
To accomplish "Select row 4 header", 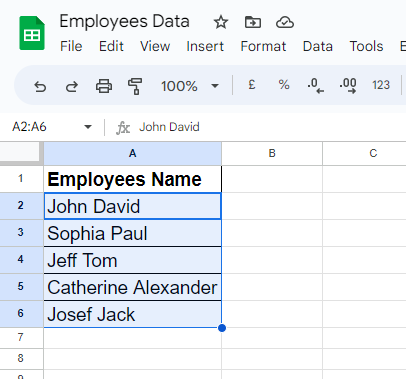I will (21, 260).
